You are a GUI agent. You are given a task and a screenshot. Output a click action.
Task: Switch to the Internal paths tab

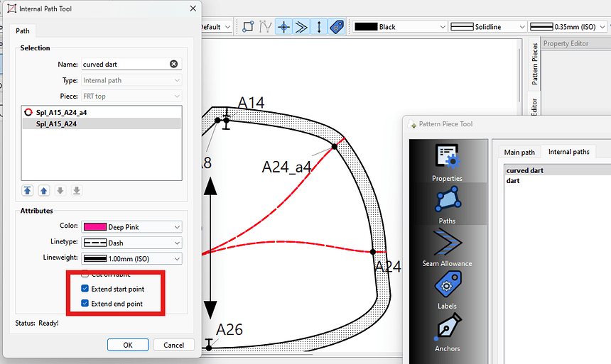568,152
